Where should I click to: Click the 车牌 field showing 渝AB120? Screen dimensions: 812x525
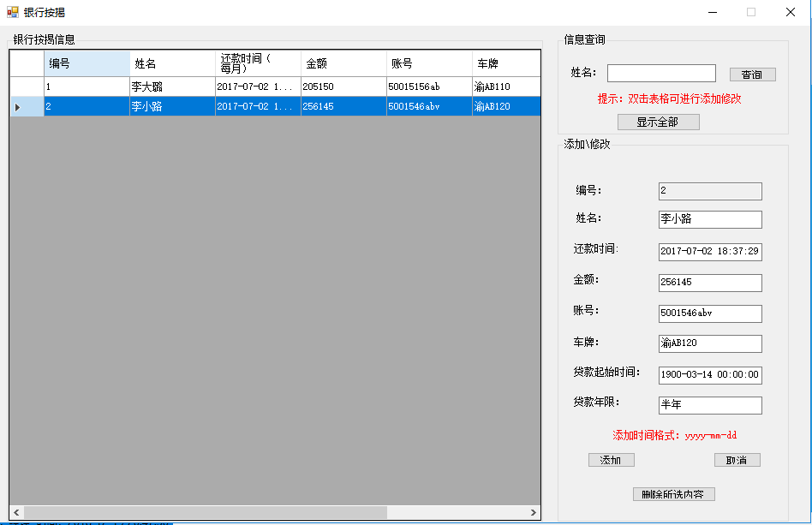[710, 343]
